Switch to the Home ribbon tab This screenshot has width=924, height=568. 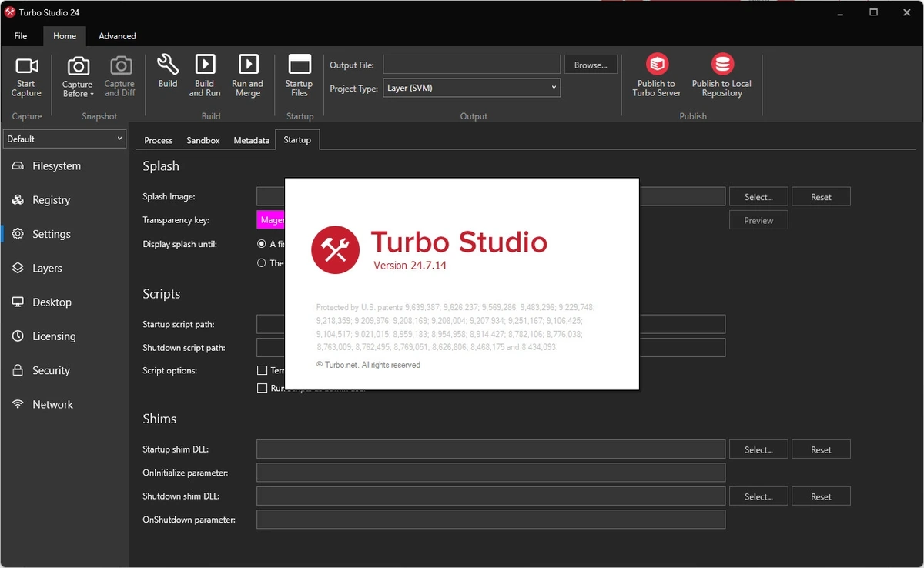65,36
